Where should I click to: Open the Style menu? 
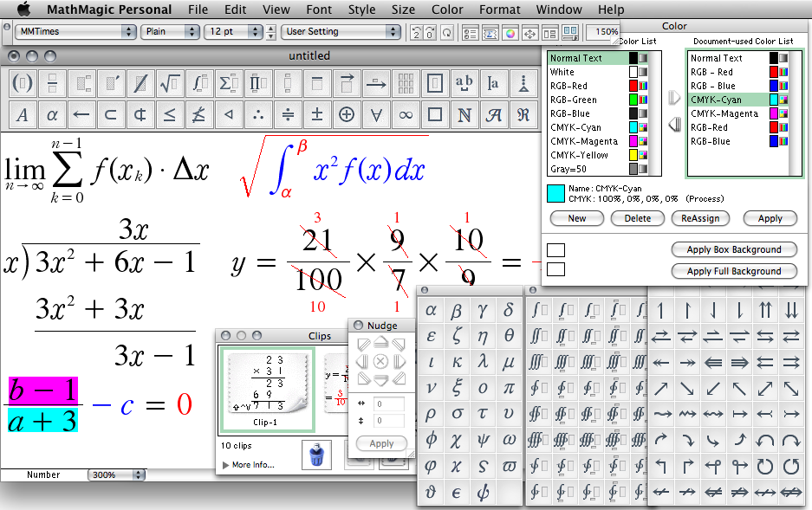tap(361, 10)
